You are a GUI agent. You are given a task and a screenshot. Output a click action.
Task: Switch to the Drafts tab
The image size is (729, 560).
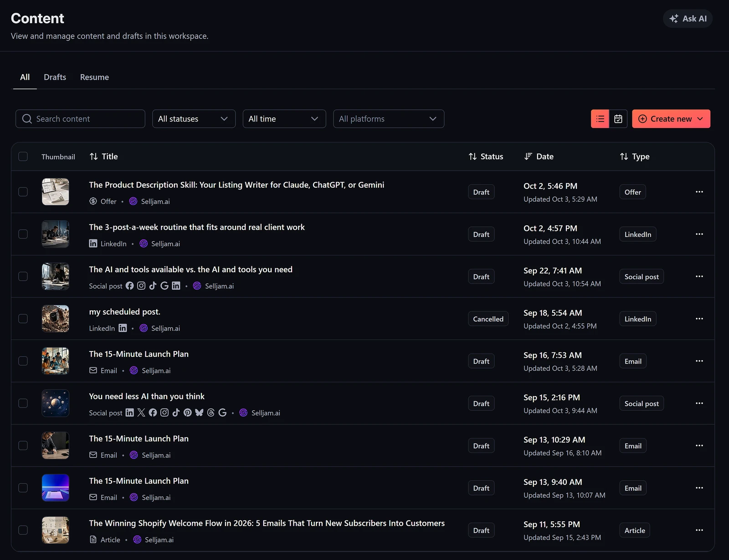[55, 77]
